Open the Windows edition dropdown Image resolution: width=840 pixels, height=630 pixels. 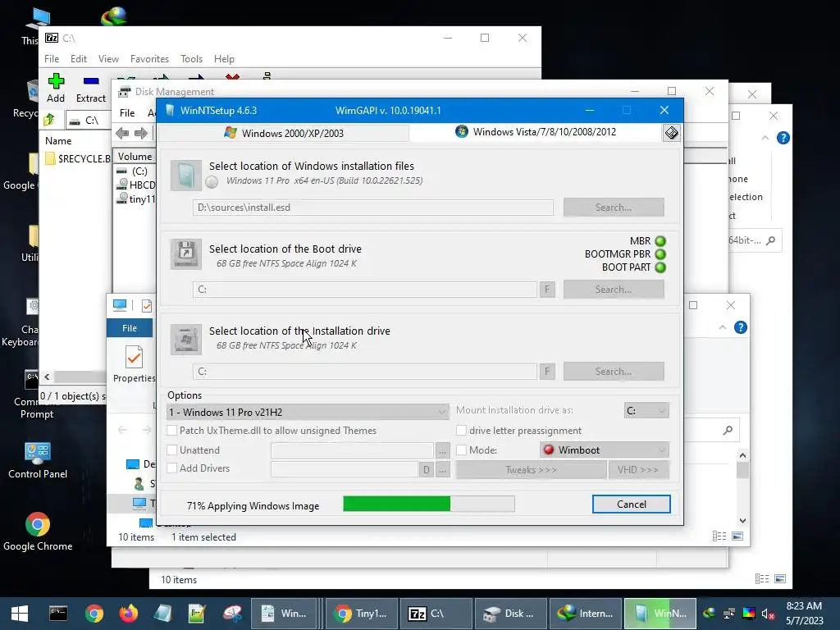[308, 412]
